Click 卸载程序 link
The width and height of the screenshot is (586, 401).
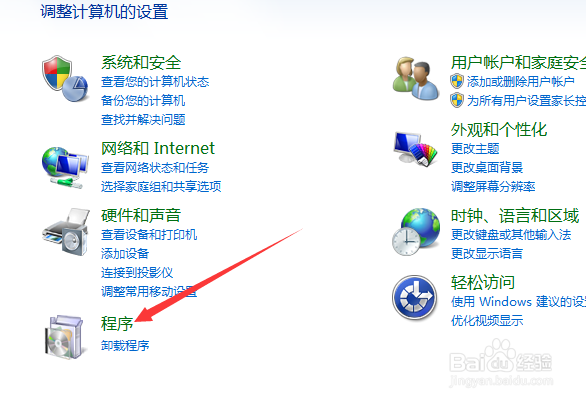(x=125, y=345)
